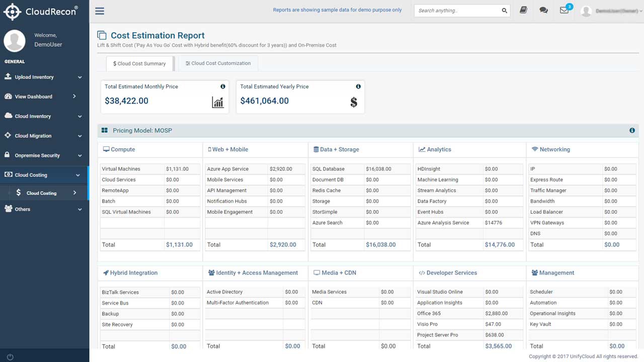Click the Others users icon
Viewport: 644px width, 362px height.
[8, 209]
